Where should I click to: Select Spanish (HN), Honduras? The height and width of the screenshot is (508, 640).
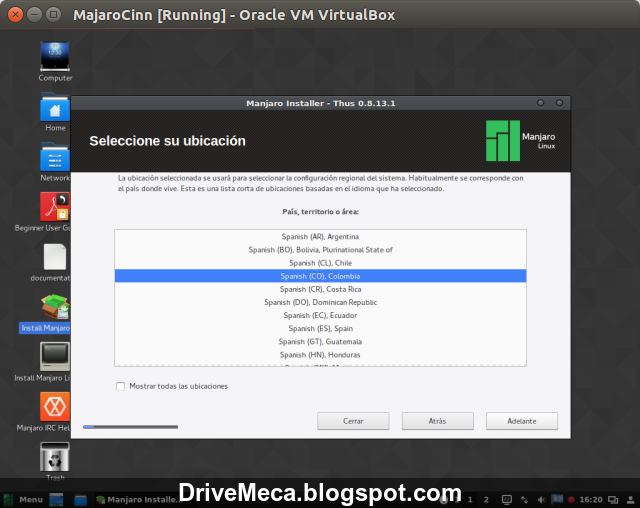click(x=320, y=354)
